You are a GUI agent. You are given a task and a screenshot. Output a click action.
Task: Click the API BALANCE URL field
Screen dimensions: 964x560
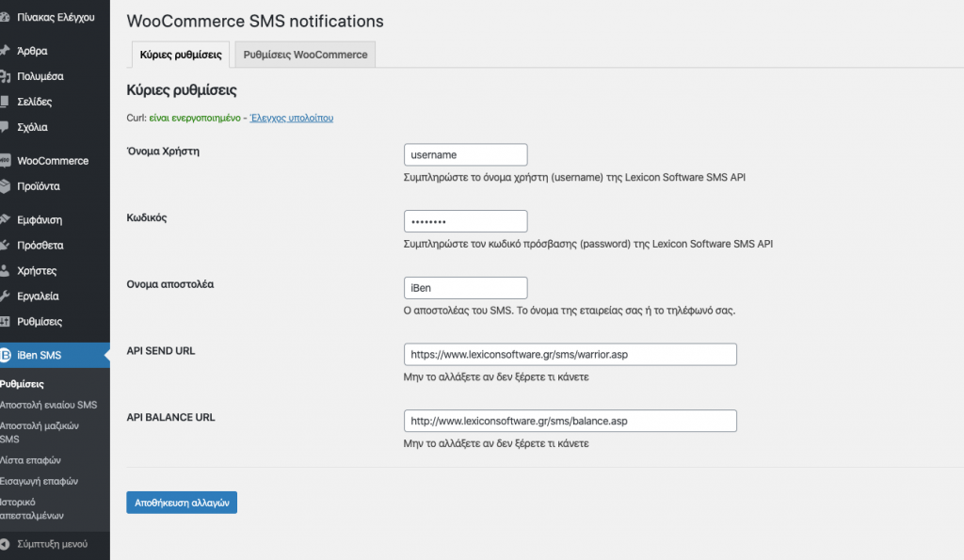pyautogui.click(x=570, y=421)
